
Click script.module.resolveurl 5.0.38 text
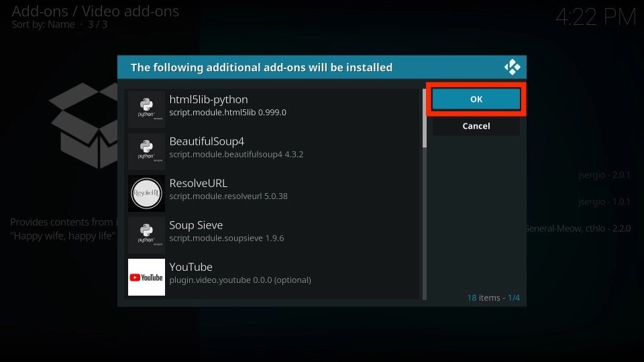point(228,196)
